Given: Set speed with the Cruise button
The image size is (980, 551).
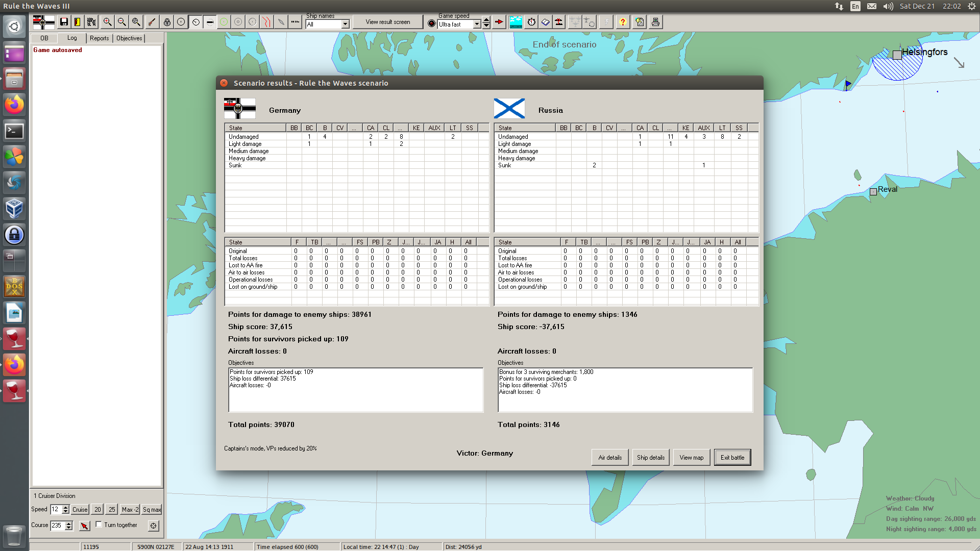Looking at the screenshot, I should (80, 510).
